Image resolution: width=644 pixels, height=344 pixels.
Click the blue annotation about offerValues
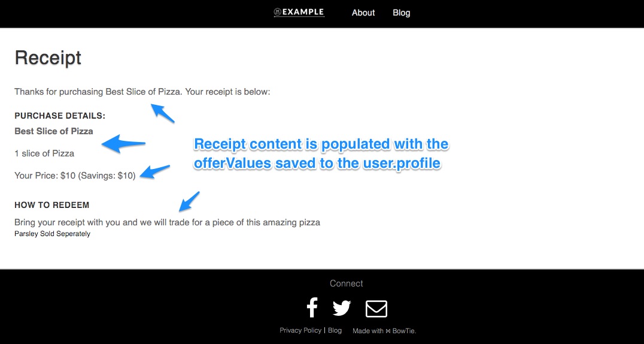click(x=321, y=153)
